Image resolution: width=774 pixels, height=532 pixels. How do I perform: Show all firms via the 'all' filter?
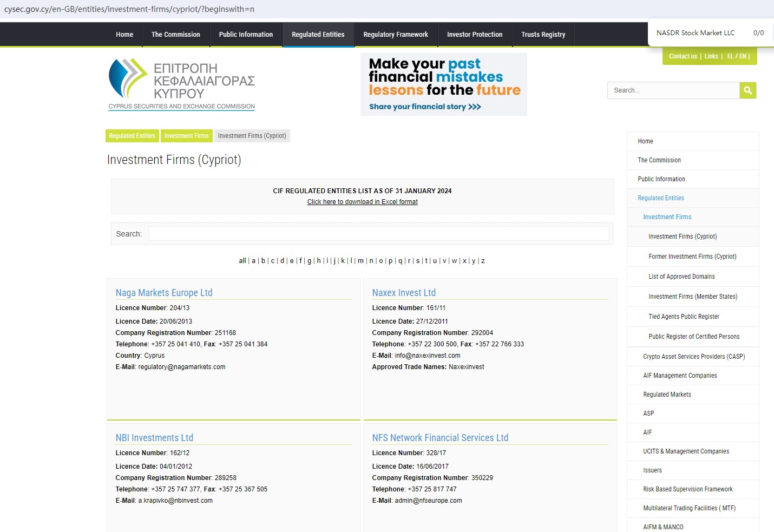[242, 261]
